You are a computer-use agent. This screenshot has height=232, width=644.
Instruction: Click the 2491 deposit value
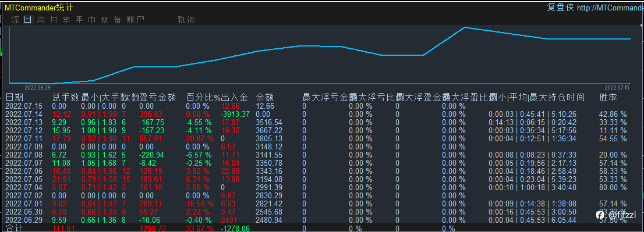[229, 220]
